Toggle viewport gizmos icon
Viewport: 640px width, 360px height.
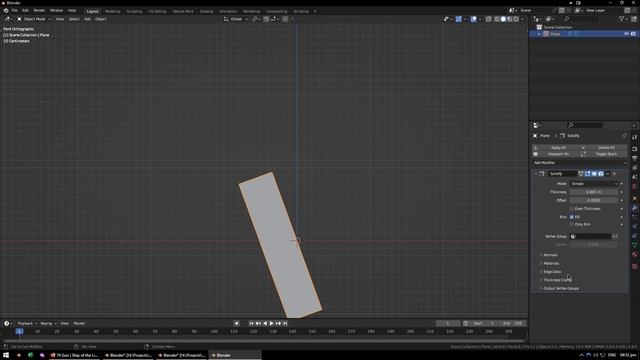click(x=458, y=19)
